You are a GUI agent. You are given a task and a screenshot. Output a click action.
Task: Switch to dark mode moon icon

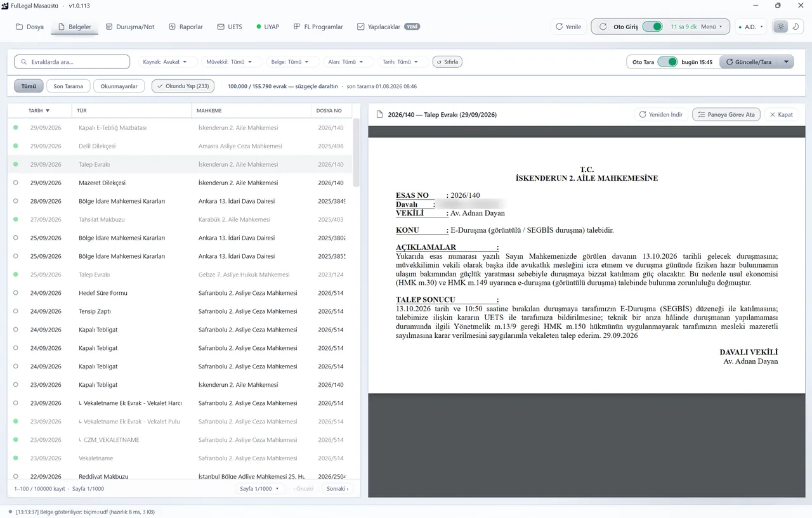(x=796, y=27)
